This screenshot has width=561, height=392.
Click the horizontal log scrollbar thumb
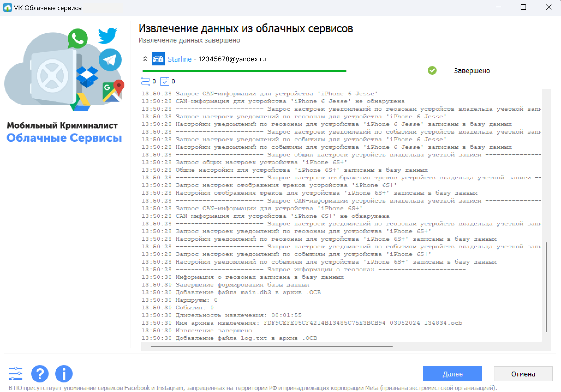pyautogui.click(x=271, y=346)
